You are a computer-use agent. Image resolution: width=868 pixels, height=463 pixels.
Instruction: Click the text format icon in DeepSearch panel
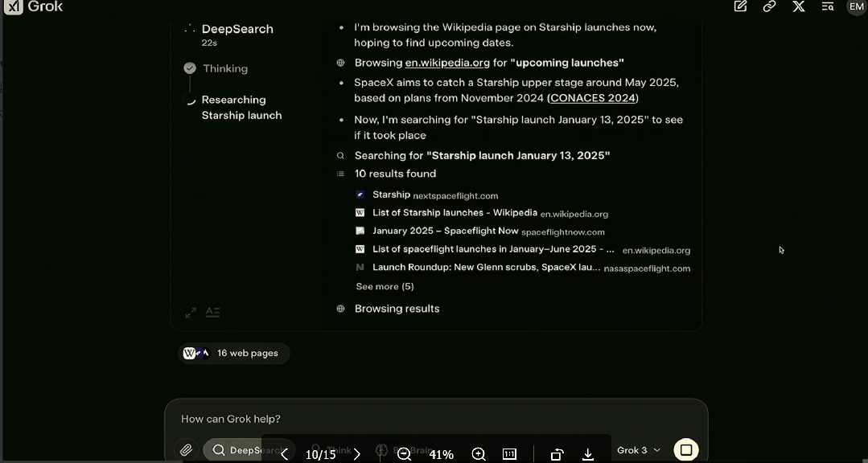click(212, 313)
